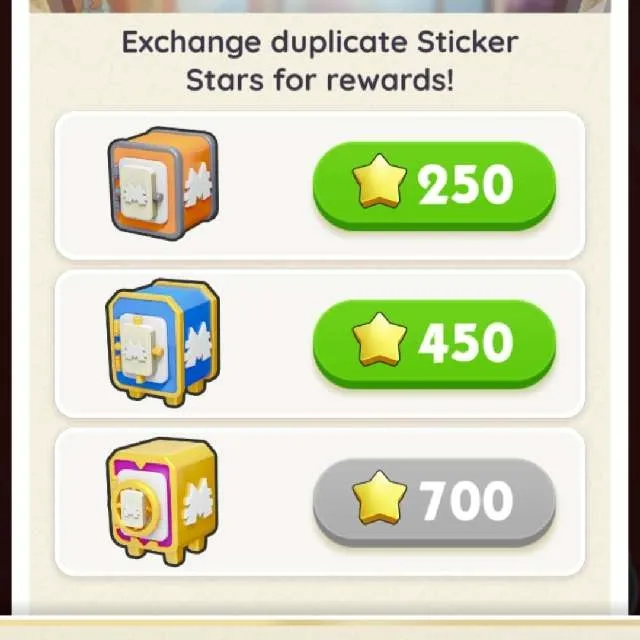Select the first reward row card
Screen dimensions: 640x640
click(320, 186)
